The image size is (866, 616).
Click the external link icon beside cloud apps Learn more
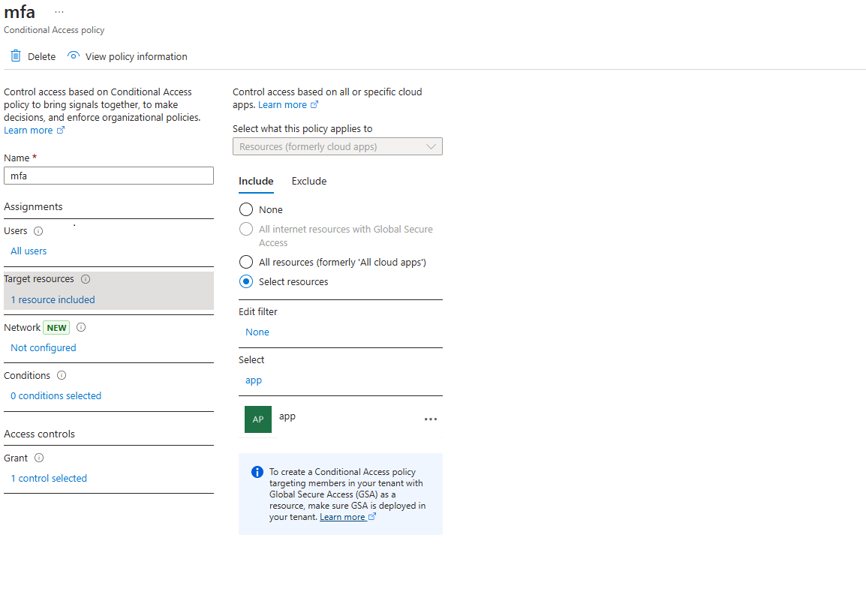314,104
